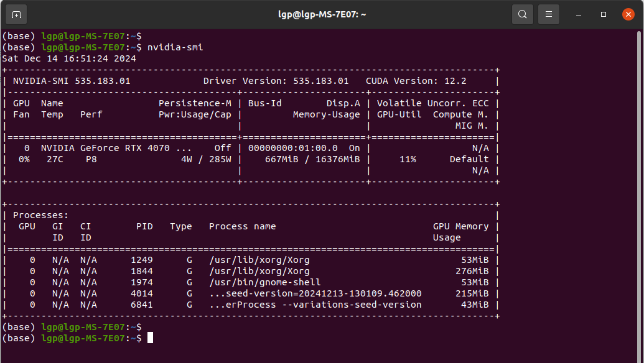Click the NVIDIA-SMI 535.183.01 text
This screenshot has width=644, height=363.
tap(72, 81)
